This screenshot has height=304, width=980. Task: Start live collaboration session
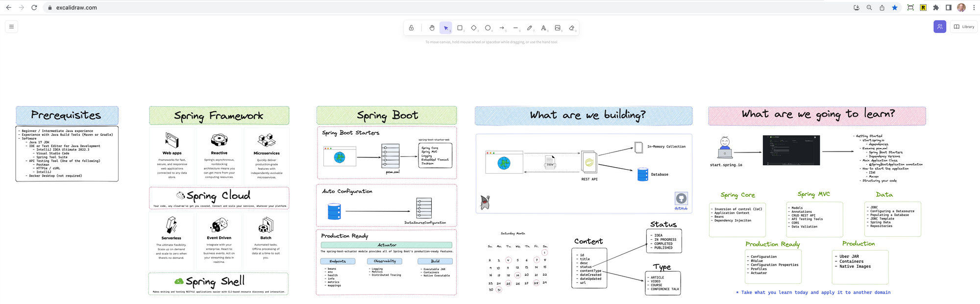(939, 26)
